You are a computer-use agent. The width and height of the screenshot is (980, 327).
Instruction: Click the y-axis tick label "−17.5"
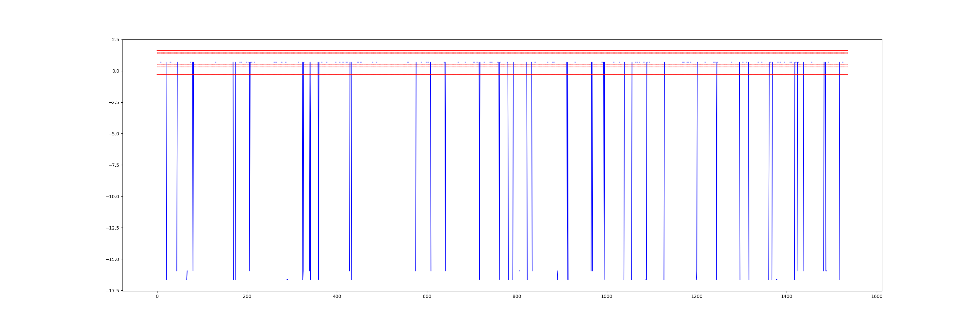pos(112,291)
